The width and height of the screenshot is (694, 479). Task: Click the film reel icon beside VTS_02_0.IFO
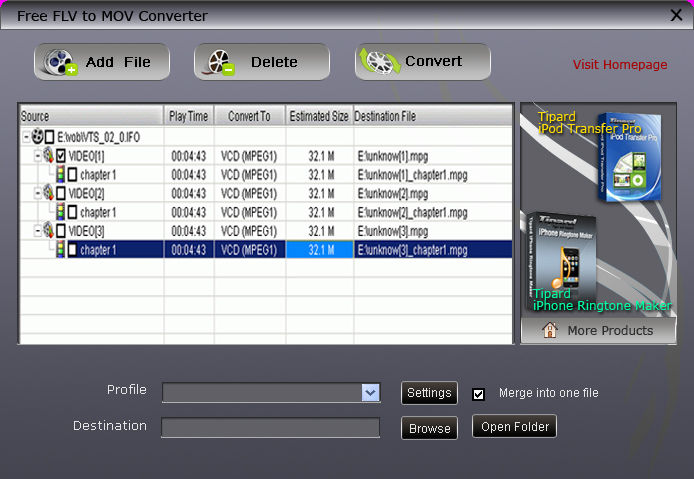click(x=38, y=136)
